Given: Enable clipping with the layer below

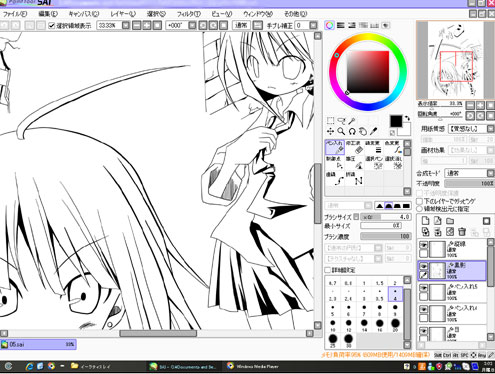Looking at the screenshot, I should point(420,201).
